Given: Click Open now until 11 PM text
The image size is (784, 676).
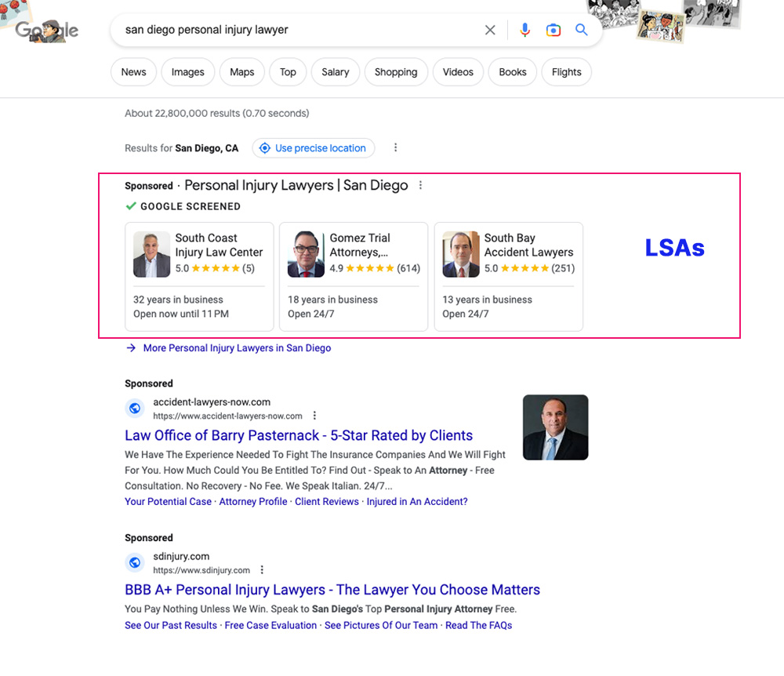Looking at the screenshot, I should pos(181,314).
